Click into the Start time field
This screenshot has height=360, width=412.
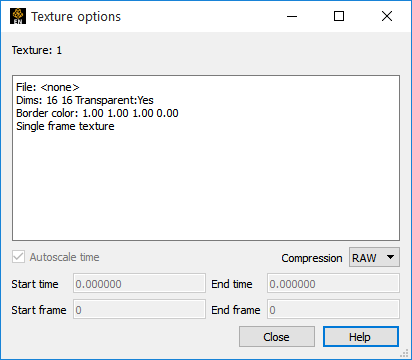tap(139, 284)
